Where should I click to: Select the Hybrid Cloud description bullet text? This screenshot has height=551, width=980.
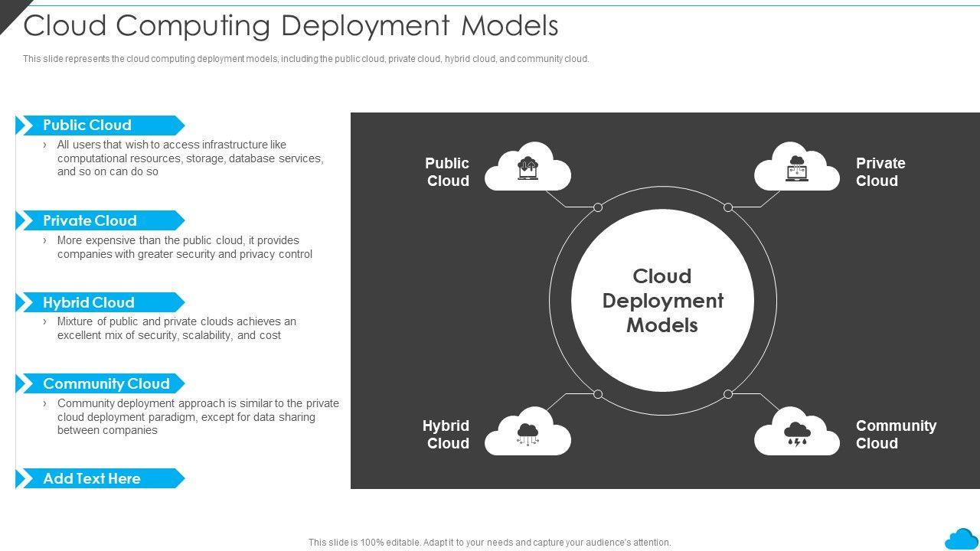[176, 328]
